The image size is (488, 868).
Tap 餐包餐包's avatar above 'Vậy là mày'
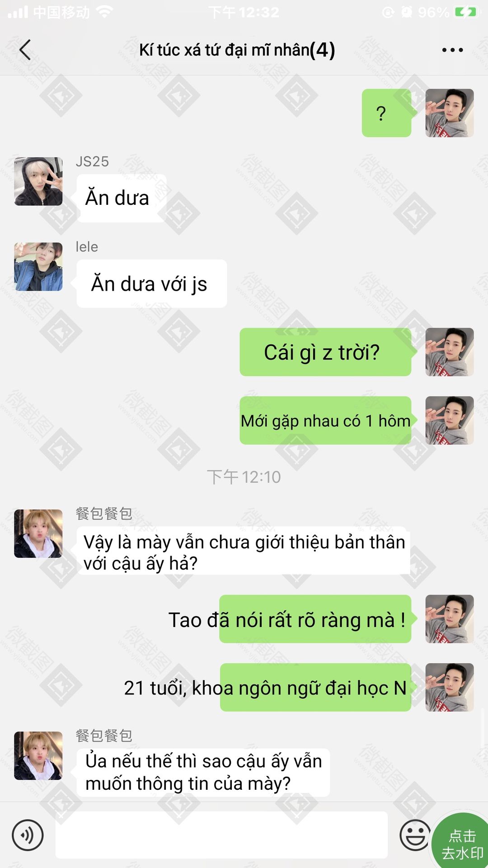click(38, 533)
